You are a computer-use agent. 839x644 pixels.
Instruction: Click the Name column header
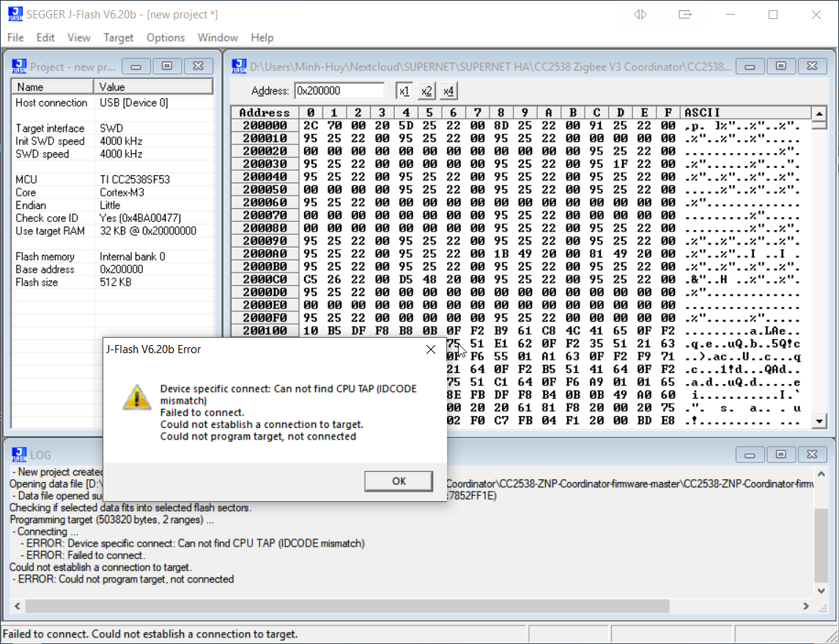pyautogui.click(x=53, y=86)
